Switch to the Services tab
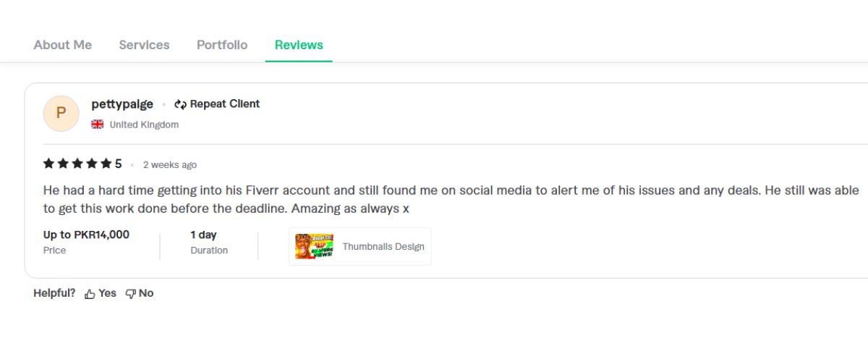This screenshot has width=868, height=362. pos(144,45)
